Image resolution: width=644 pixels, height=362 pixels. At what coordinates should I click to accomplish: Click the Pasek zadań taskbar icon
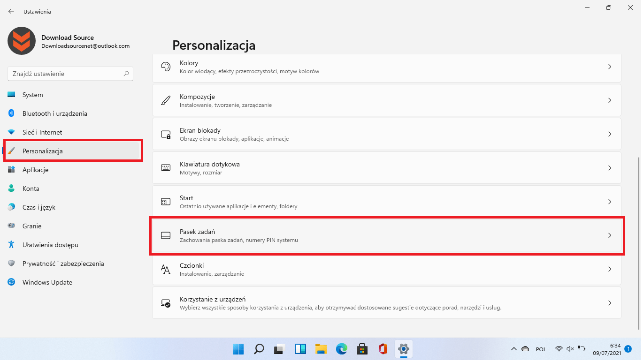point(166,235)
